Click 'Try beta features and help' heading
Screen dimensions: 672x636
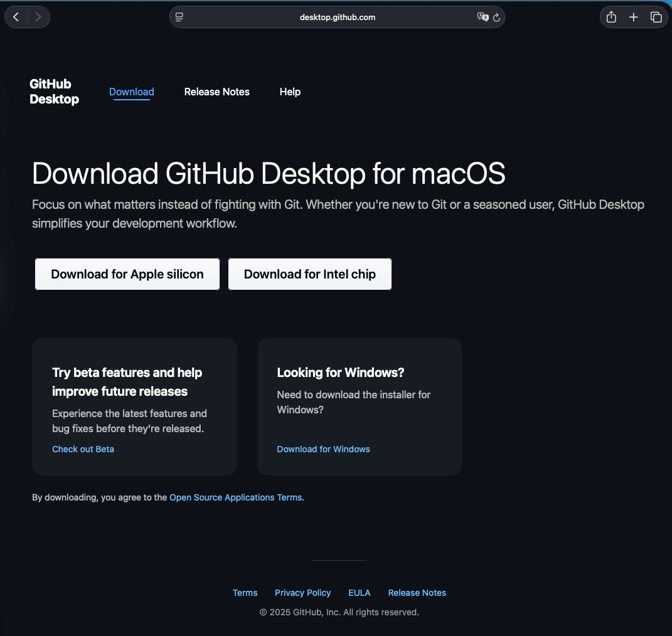pos(127,382)
